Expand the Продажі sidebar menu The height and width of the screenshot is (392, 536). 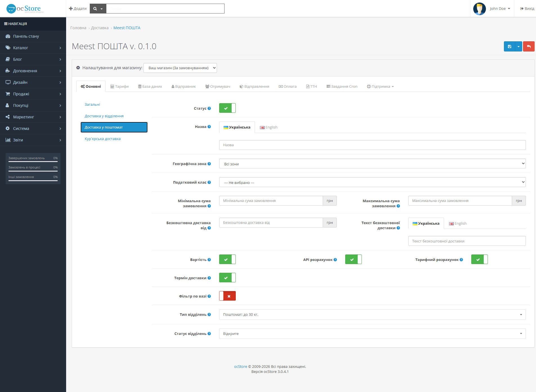[33, 94]
